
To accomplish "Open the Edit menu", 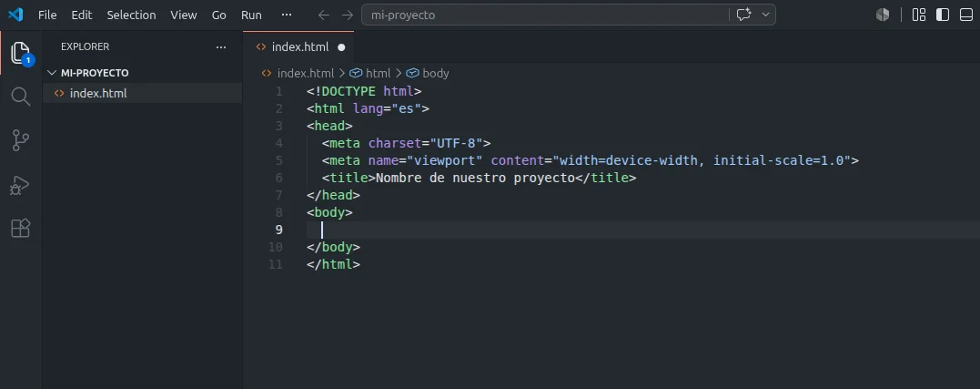I will point(82,15).
